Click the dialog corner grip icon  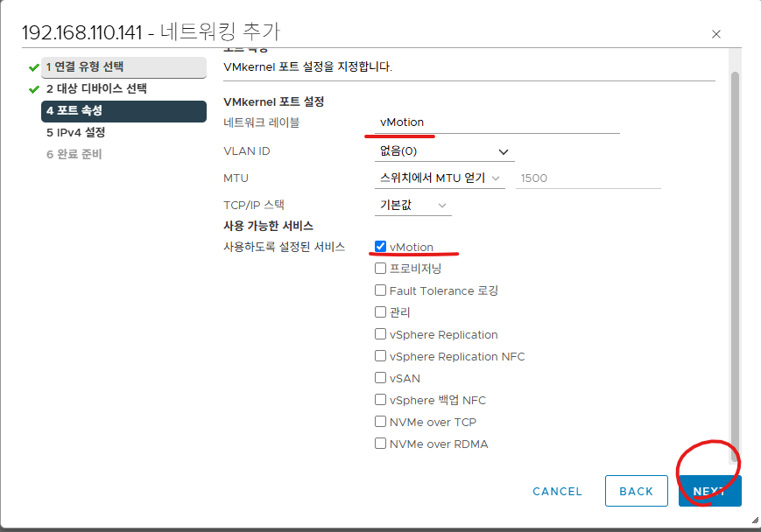point(755,521)
